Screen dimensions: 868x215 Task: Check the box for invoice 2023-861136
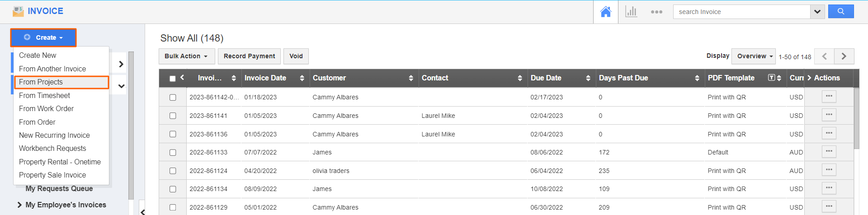(173, 134)
